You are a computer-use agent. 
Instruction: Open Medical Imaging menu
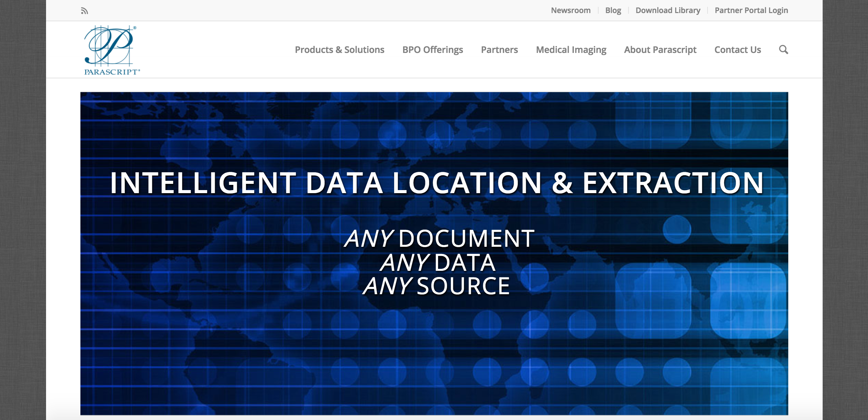[571, 50]
